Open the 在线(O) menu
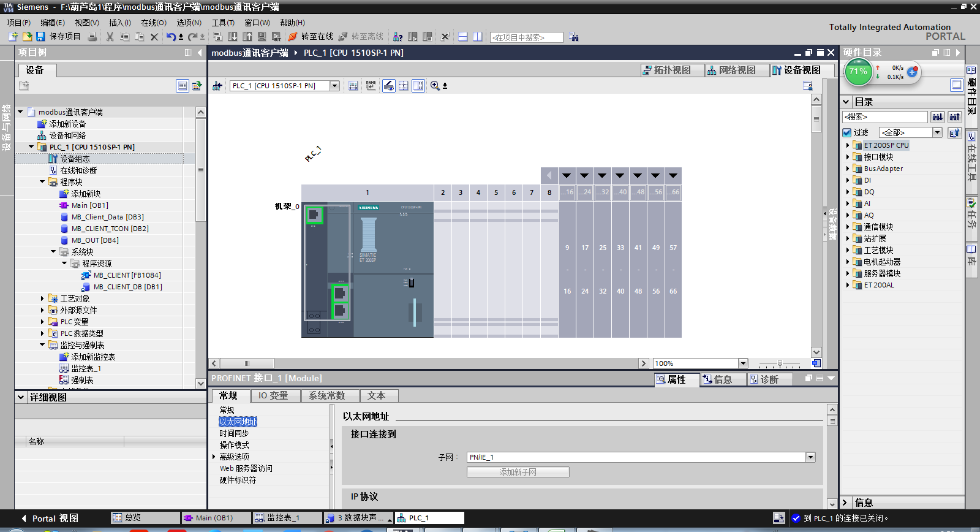 coord(154,23)
